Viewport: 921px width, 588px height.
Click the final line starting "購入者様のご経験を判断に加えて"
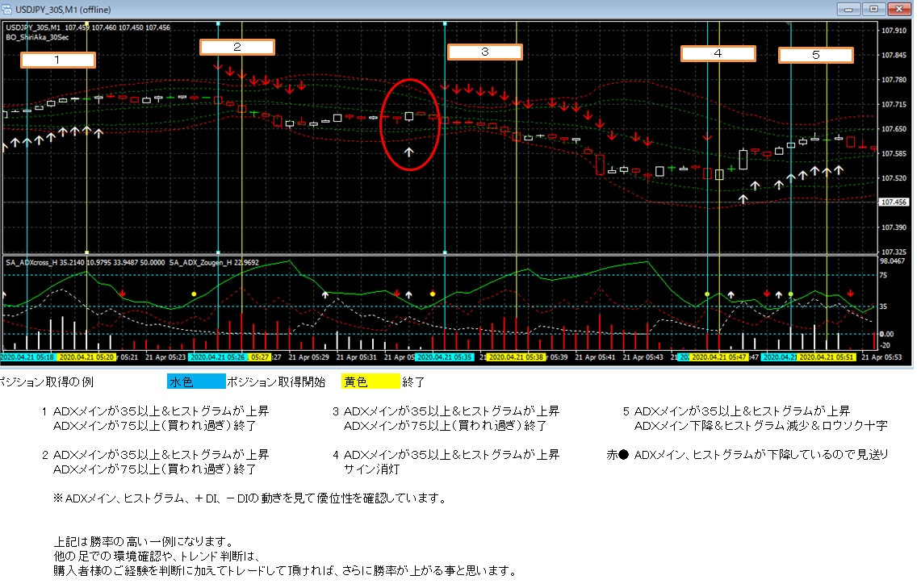tap(286, 570)
